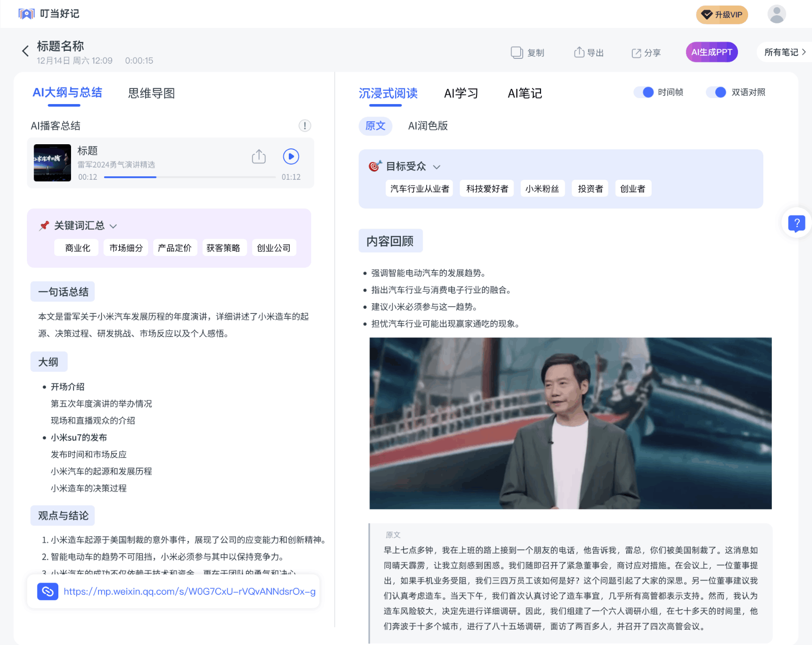The width and height of the screenshot is (812, 645).
Task: Click the 复制 text label
Action: [x=535, y=53]
